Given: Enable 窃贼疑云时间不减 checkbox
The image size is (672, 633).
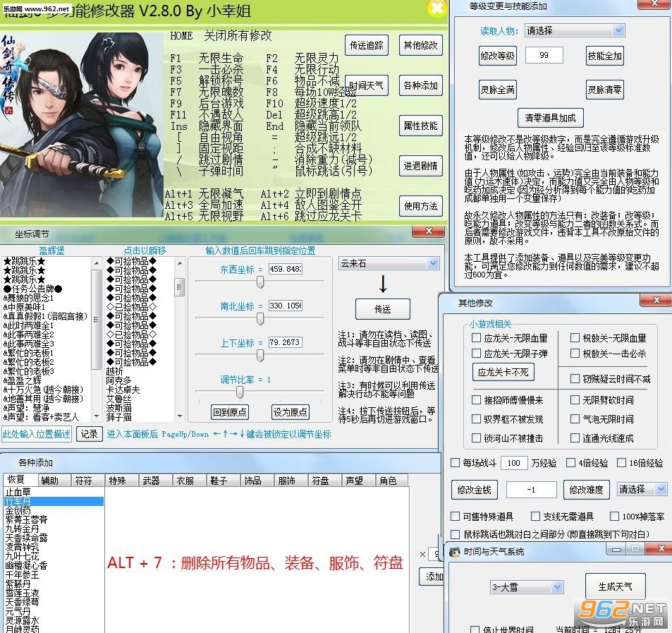Looking at the screenshot, I should (575, 379).
